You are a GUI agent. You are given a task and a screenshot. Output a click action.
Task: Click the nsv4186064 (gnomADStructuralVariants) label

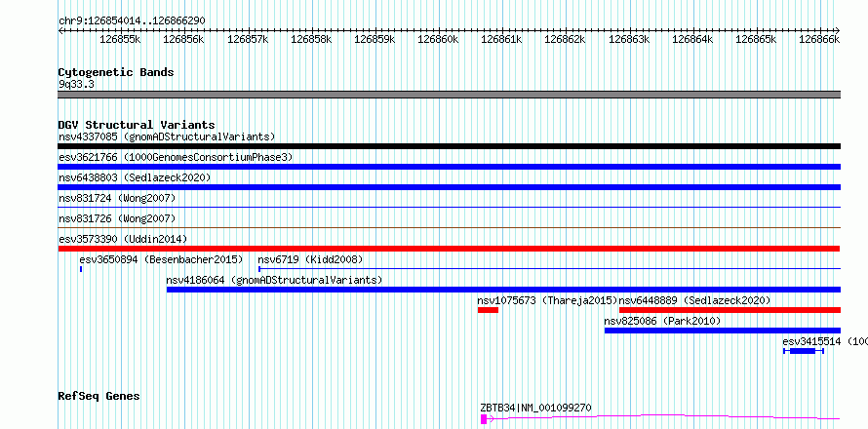point(275,280)
